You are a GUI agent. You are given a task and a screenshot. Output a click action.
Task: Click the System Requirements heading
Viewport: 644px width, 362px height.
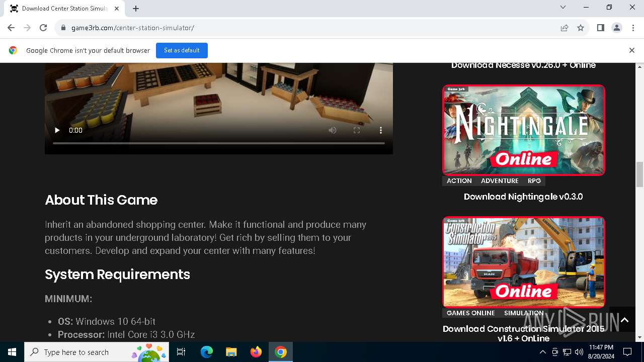click(117, 275)
